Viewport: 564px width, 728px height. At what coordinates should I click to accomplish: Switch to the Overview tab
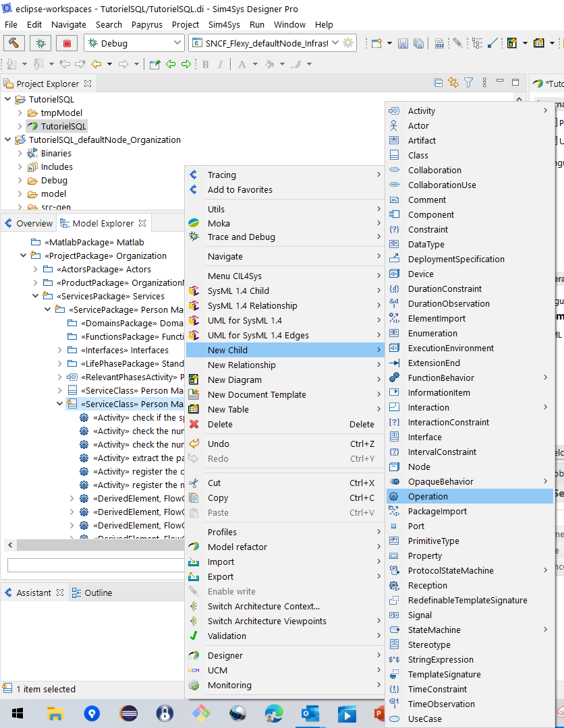[x=29, y=223]
